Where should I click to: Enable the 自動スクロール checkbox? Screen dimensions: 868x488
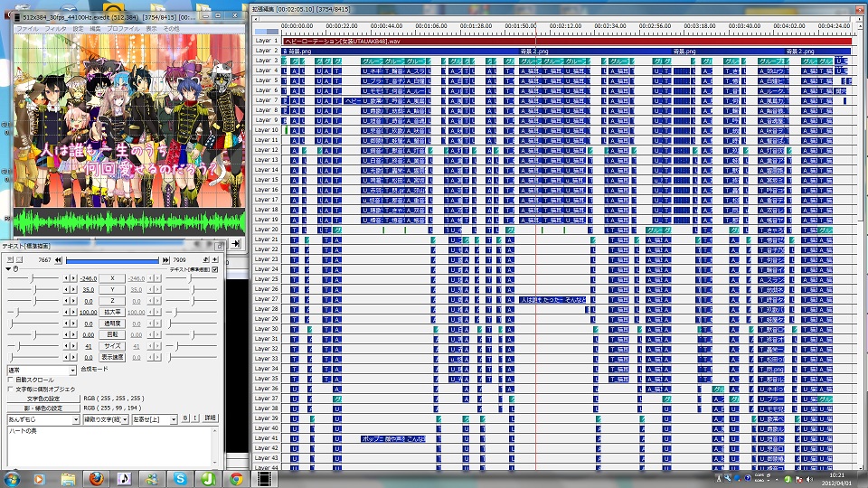click(x=11, y=380)
